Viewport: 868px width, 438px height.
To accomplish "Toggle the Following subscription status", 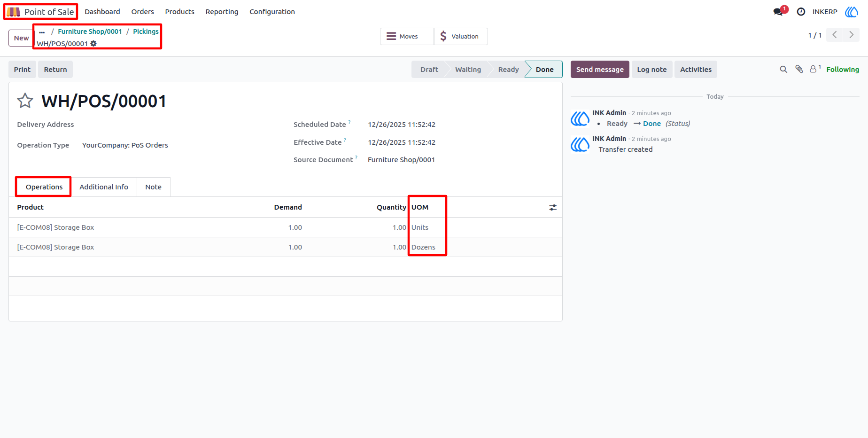I will [843, 70].
